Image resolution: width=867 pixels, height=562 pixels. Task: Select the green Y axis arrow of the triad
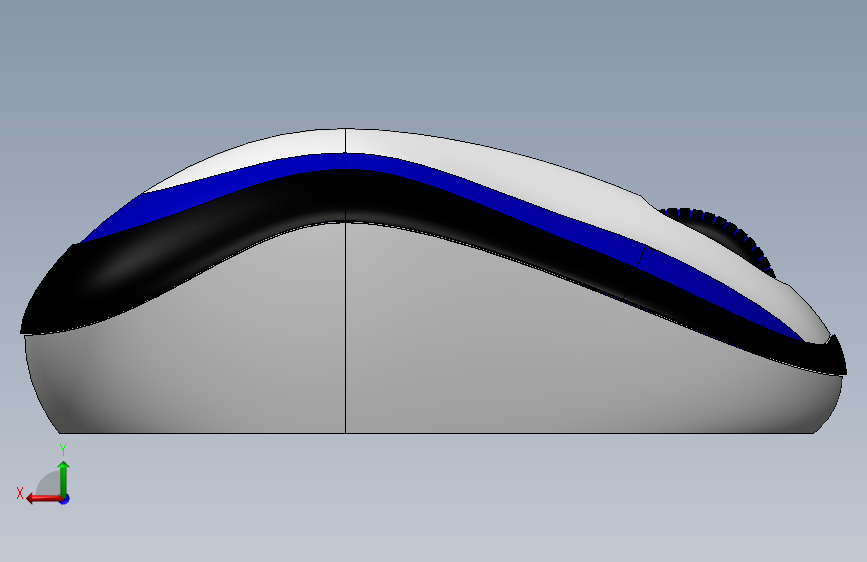64,478
